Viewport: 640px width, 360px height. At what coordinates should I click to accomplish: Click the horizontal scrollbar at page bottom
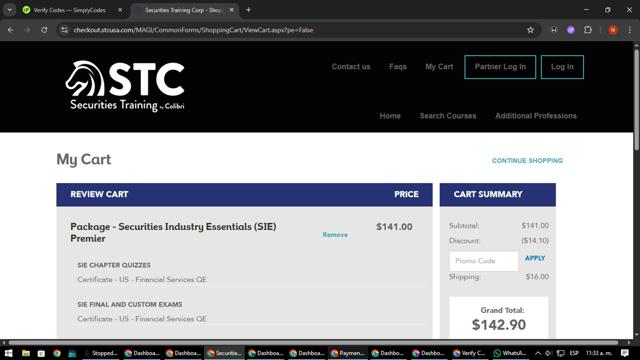coord(313,342)
